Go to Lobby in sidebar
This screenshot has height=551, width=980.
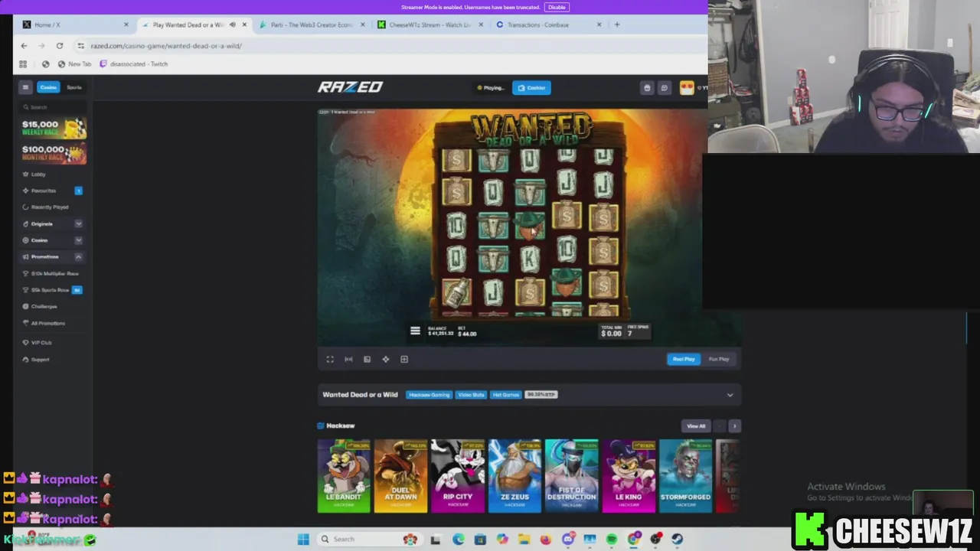tap(38, 174)
